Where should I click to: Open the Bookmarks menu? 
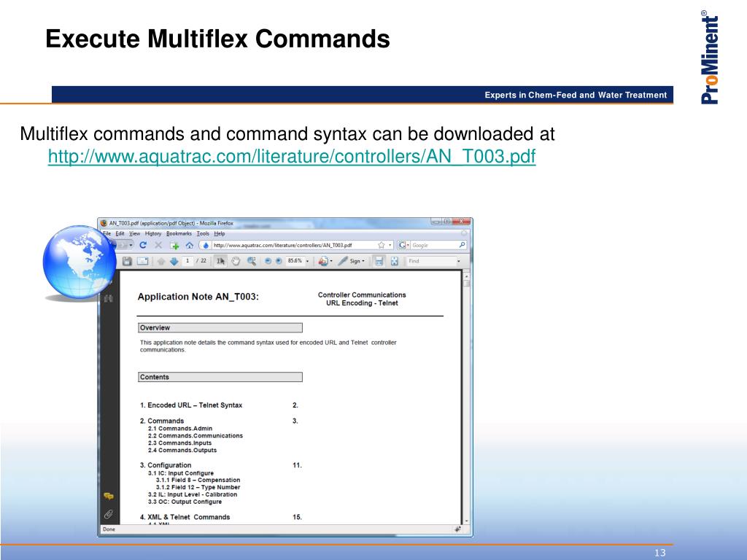pos(179,233)
